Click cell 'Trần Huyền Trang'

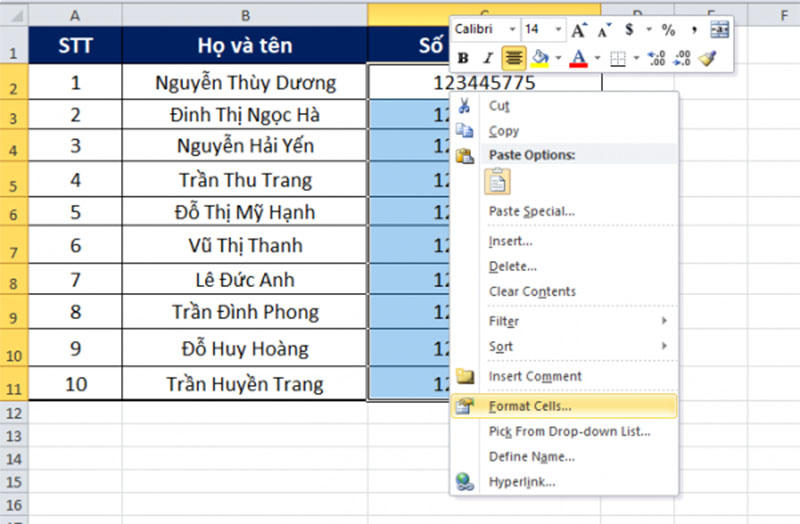click(x=245, y=384)
